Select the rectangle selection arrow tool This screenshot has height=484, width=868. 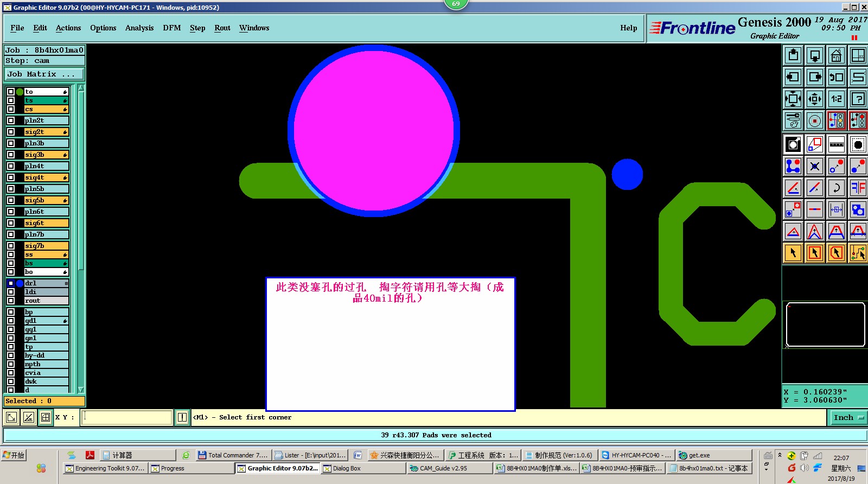click(x=815, y=253)
